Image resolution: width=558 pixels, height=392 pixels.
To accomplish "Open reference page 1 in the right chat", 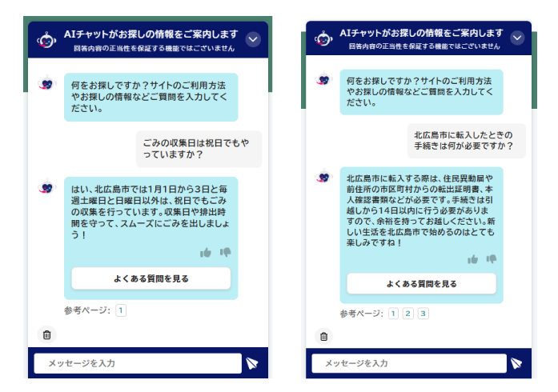I will coord(393,314).
